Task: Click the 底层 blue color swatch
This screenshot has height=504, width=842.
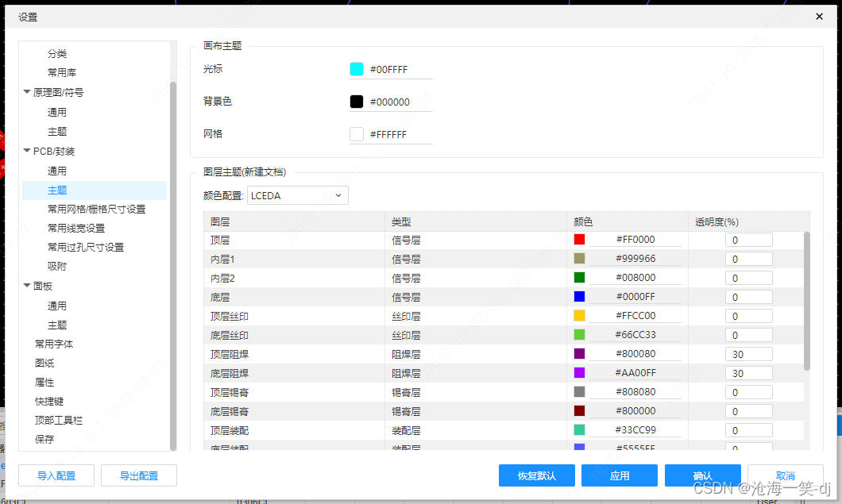Action: click(x=579, y=296)
